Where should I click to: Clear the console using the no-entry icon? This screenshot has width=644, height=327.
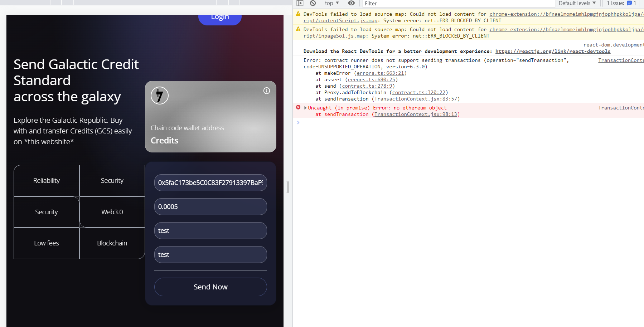click(312, 3)
